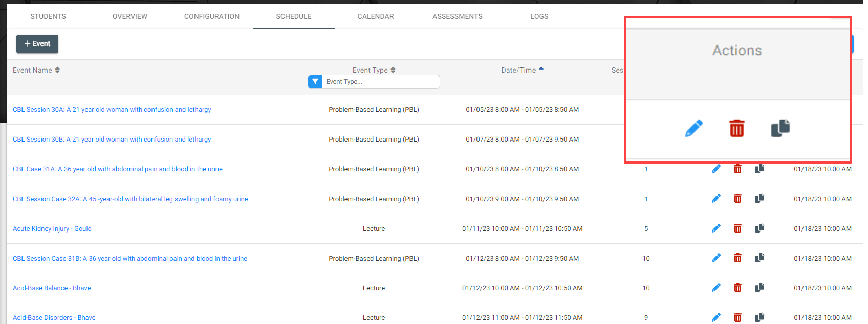Viewport: 868px width, 324px height.
Task: Copy the CBL Session Case 32A event
Action: [759, 198]
